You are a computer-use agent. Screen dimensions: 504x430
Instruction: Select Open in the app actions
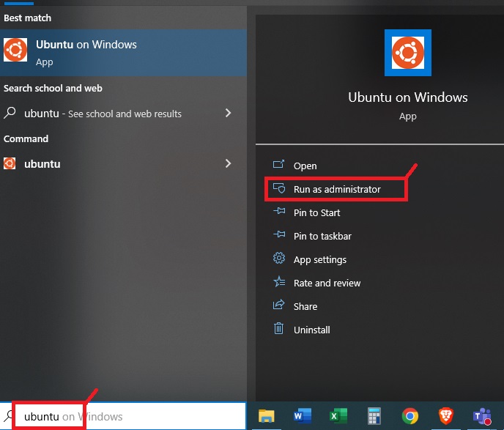tap(305, 166)
